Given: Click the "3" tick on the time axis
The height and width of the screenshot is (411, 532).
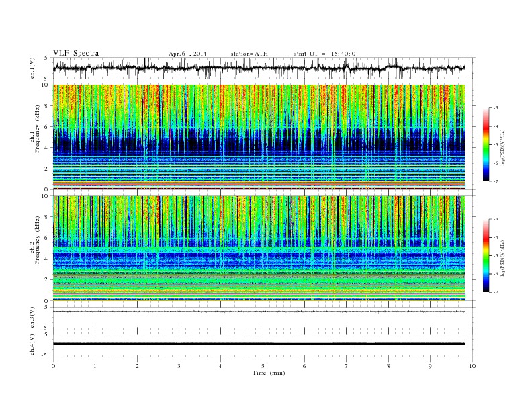Looking at the screenshot, I should click(x=179, y=366).
